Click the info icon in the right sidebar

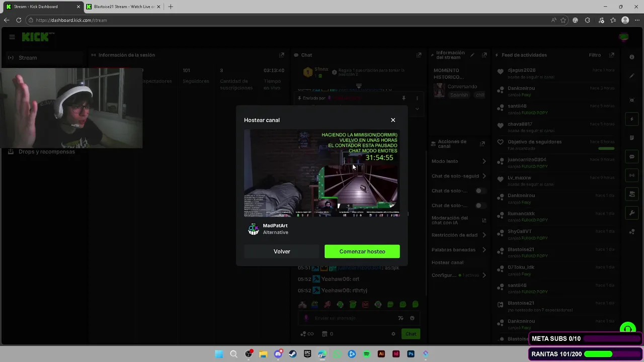click(x=632, y=57)
